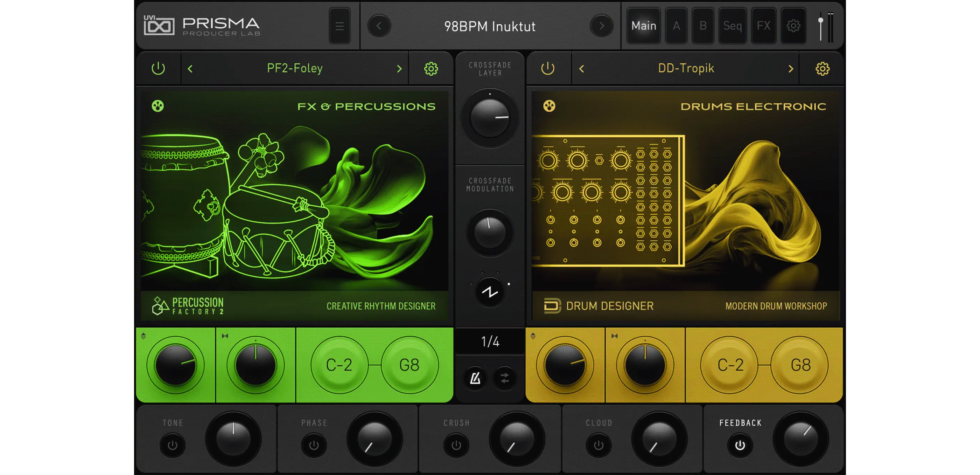The image size is (980, 475).
Task: Switch to the Main tab
Action: click(x=643, y=26)
